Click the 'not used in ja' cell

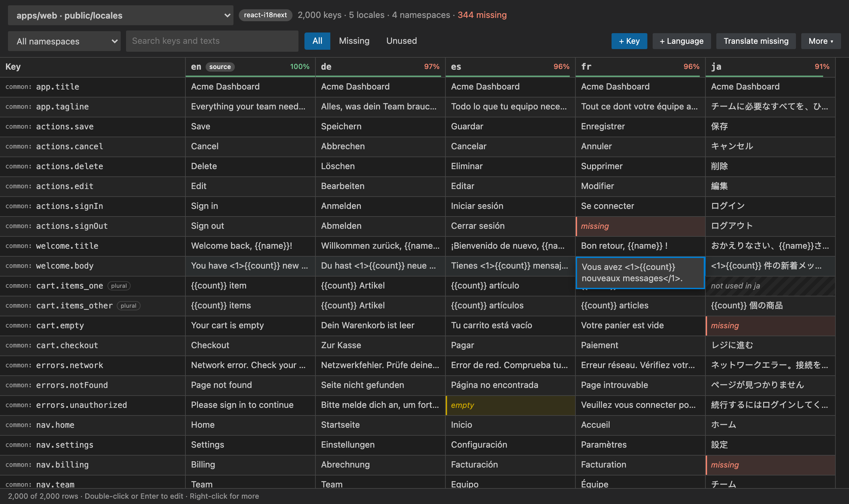point(770,286)
